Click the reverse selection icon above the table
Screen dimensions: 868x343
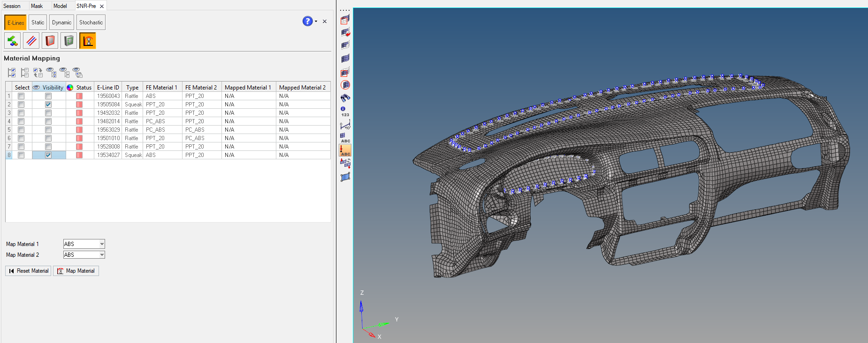pyautogui.click(x=38, y=73)
